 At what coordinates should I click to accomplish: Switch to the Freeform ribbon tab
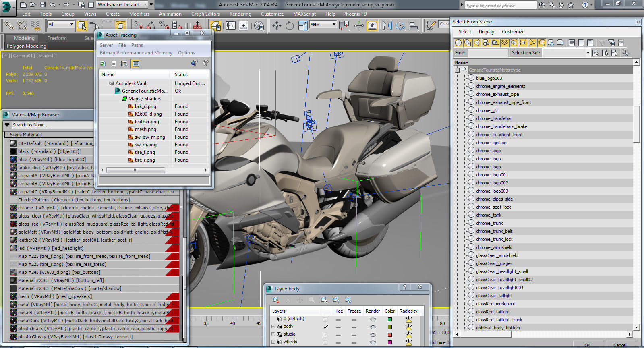(x=57, y=38)
